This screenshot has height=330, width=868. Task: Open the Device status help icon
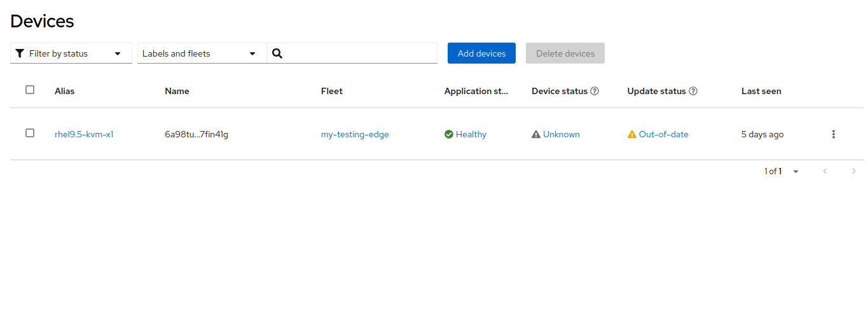pos(595,91)
